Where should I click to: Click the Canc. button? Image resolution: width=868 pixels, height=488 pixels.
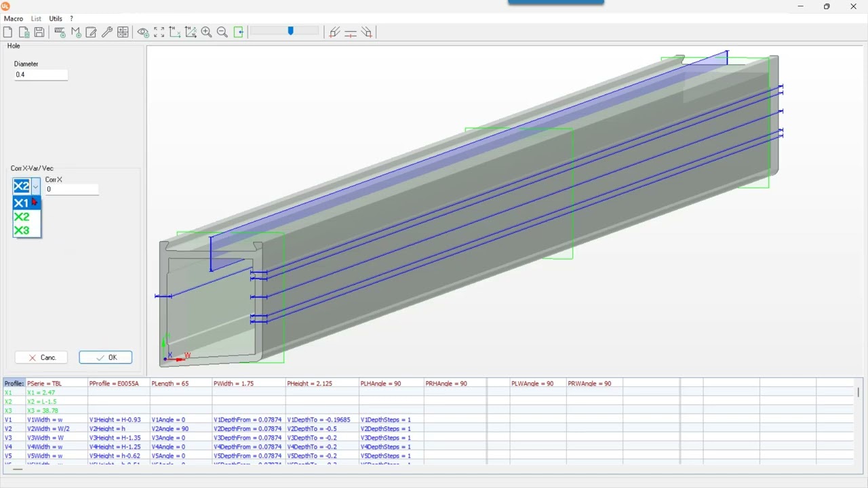tap(41, 357)
